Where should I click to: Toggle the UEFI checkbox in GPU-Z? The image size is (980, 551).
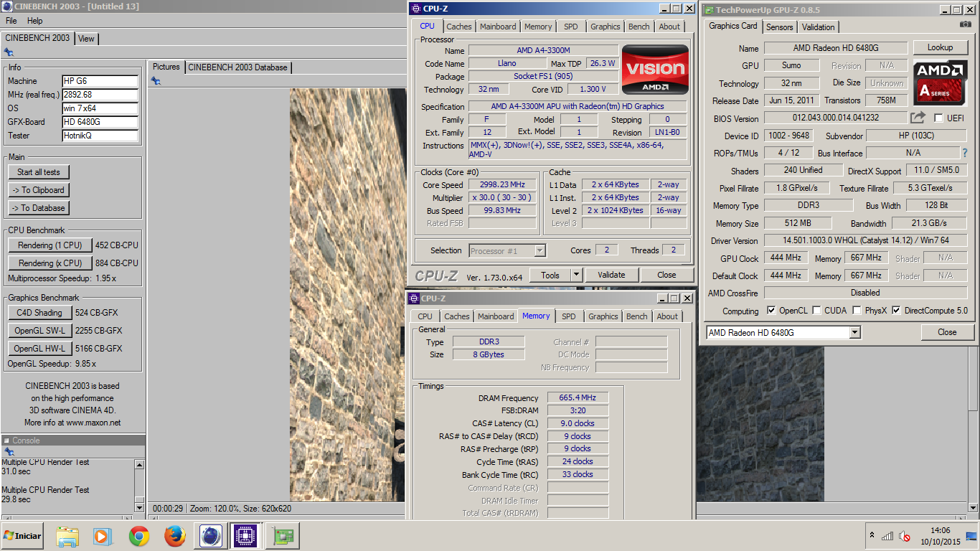[938, 118]
